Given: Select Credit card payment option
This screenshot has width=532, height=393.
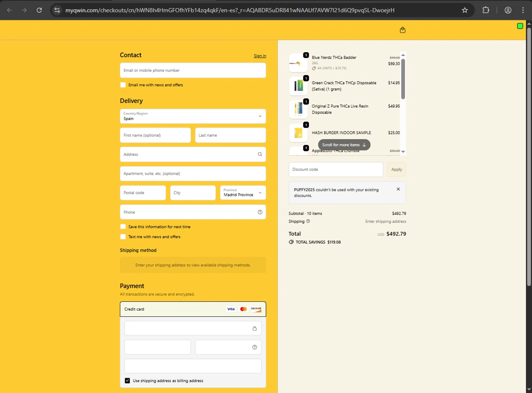Looking at the screenshot, I should click(193, 309).
